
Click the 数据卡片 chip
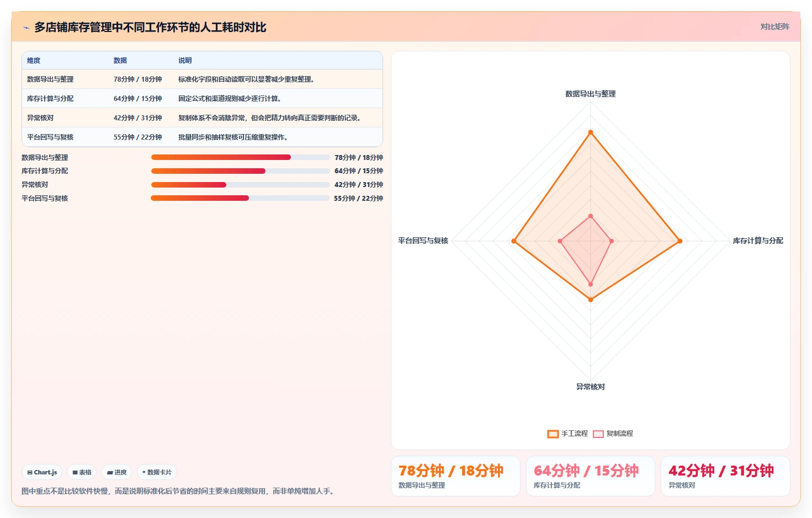click(157, 472)
